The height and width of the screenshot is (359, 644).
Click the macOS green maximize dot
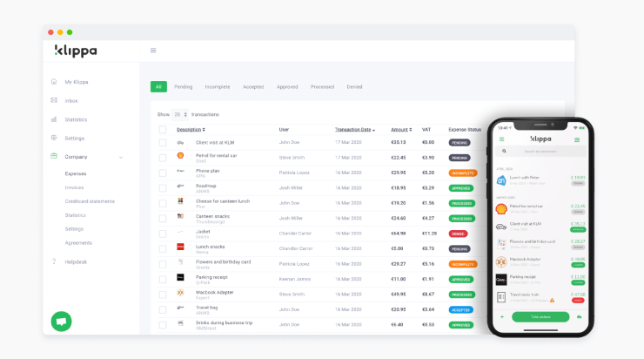[70, 32]
